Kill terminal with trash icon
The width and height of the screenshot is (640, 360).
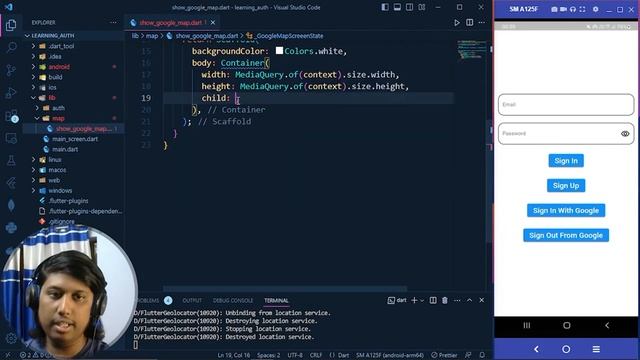445,300
